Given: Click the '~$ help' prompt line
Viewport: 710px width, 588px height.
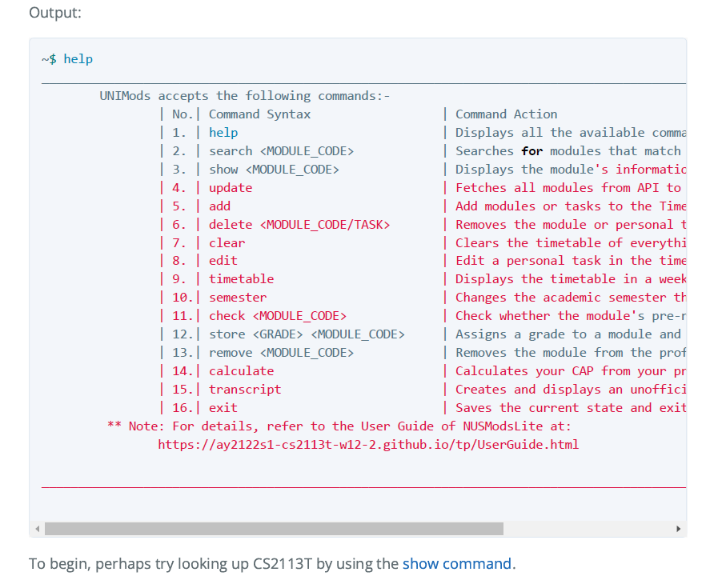Looking at the screenshot, I should click(x=67, y=59).
